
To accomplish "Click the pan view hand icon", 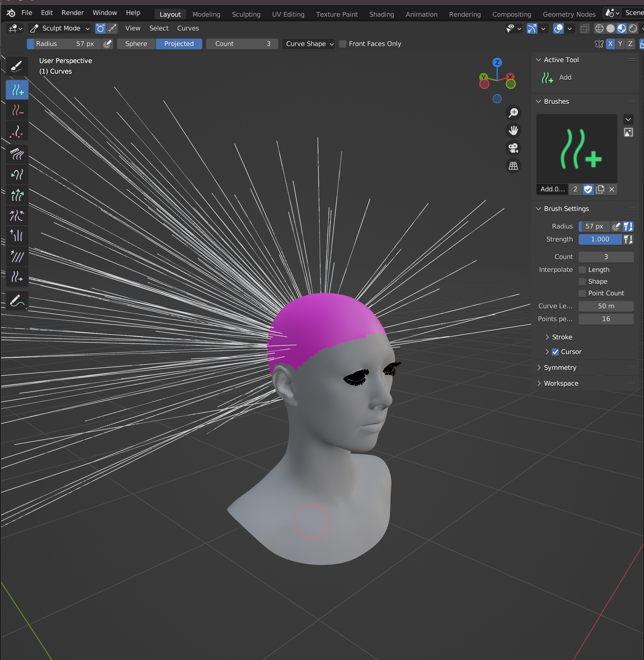I will click(x=513, y=130).
